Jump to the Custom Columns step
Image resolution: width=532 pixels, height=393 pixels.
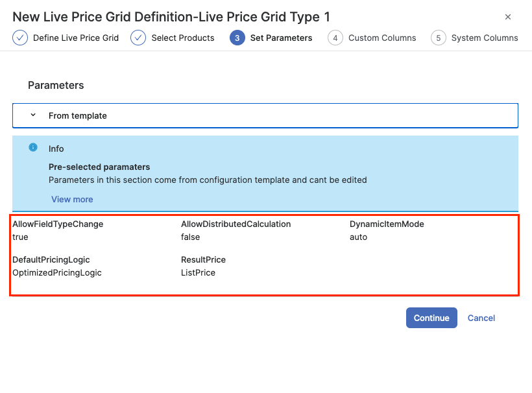click(382, 38)
